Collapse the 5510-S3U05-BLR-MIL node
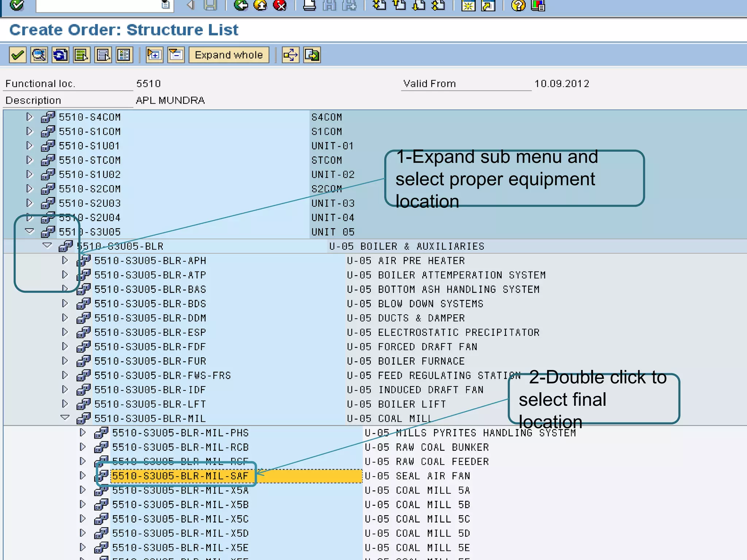The height and width of the screenshot is (560, 747). click(65, 418)
